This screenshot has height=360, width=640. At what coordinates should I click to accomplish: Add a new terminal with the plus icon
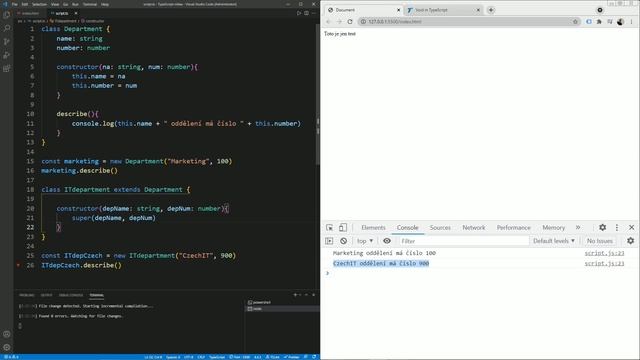click(x=295, y=295)
